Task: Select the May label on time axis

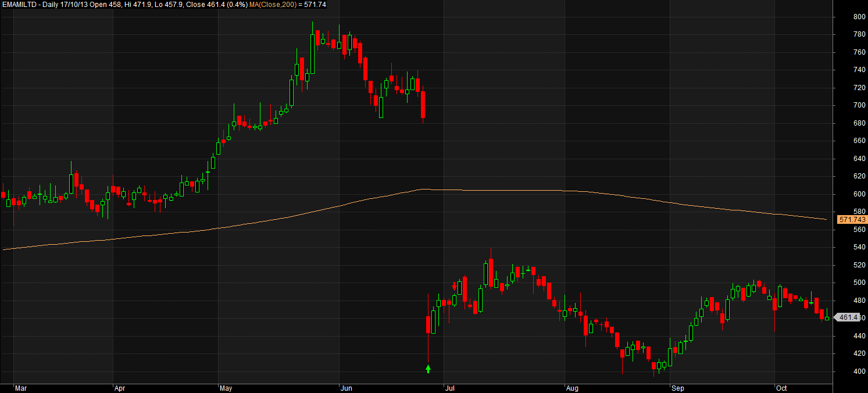Action: coord(226,387)
